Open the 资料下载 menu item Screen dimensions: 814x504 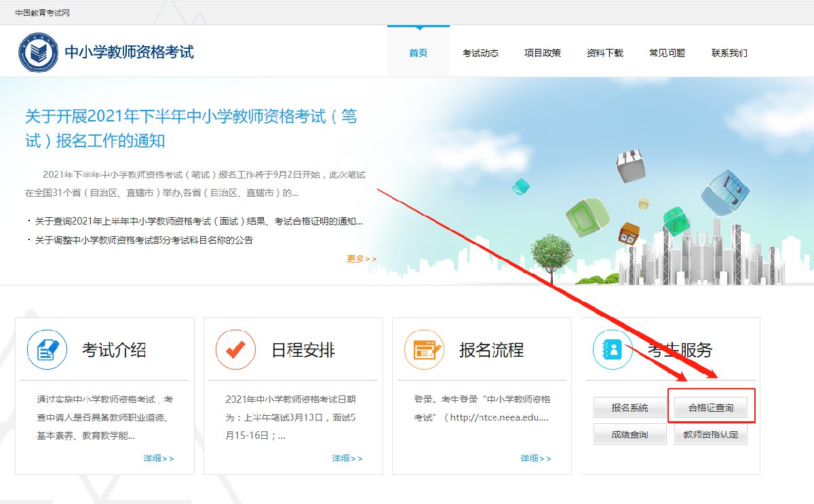[605, 53]
